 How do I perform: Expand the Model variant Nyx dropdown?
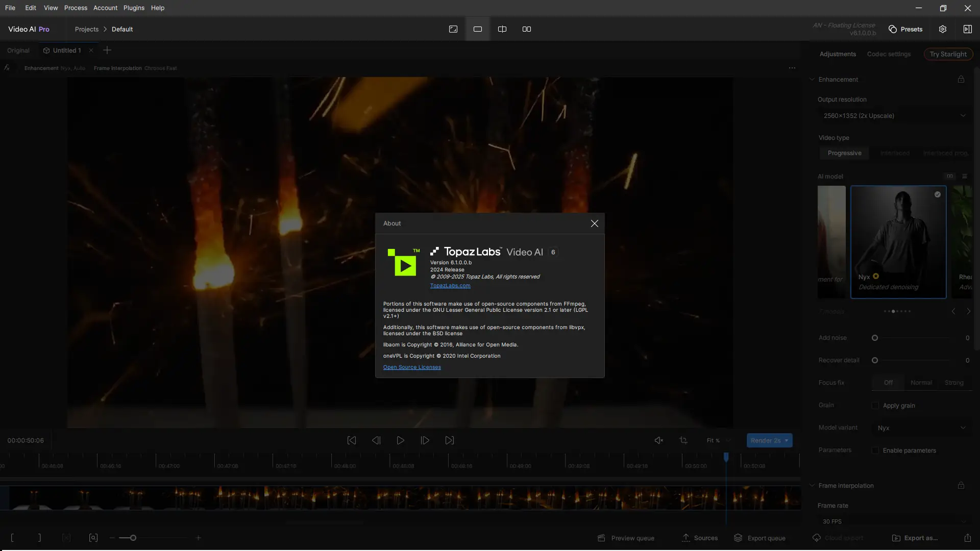(921, 428)
